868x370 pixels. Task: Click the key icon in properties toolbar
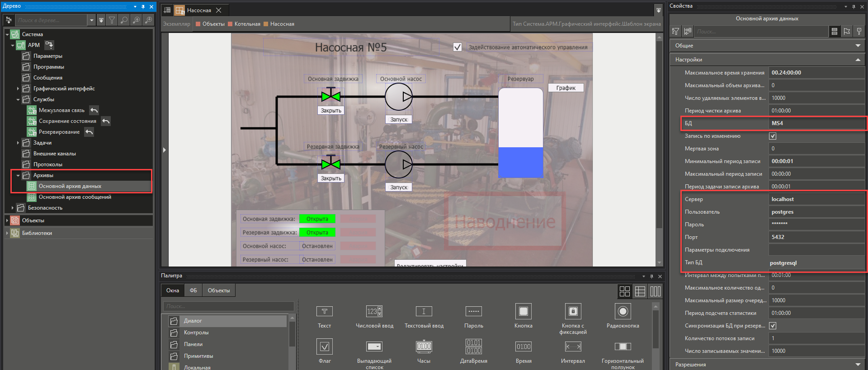pyautogui.click(x=859, y=32)
